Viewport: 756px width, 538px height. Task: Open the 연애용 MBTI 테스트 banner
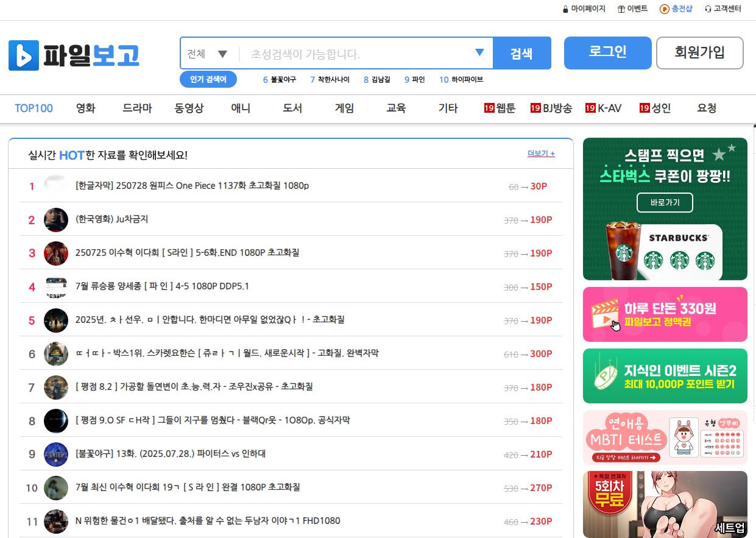665,437
